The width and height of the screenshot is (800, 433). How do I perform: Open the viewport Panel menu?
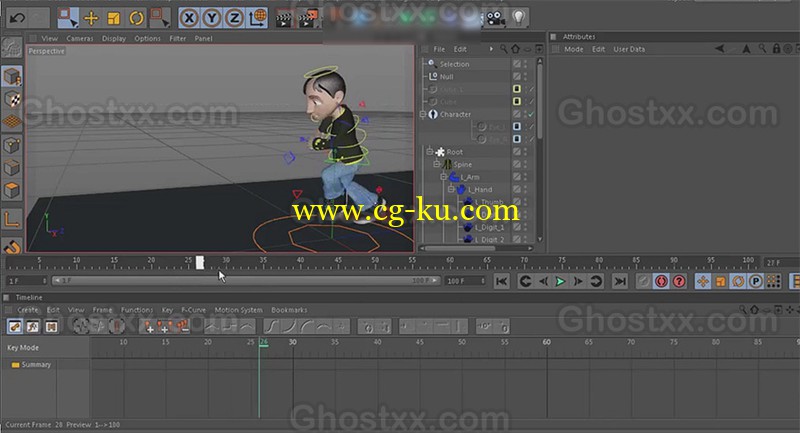click(x=203, y=38)
